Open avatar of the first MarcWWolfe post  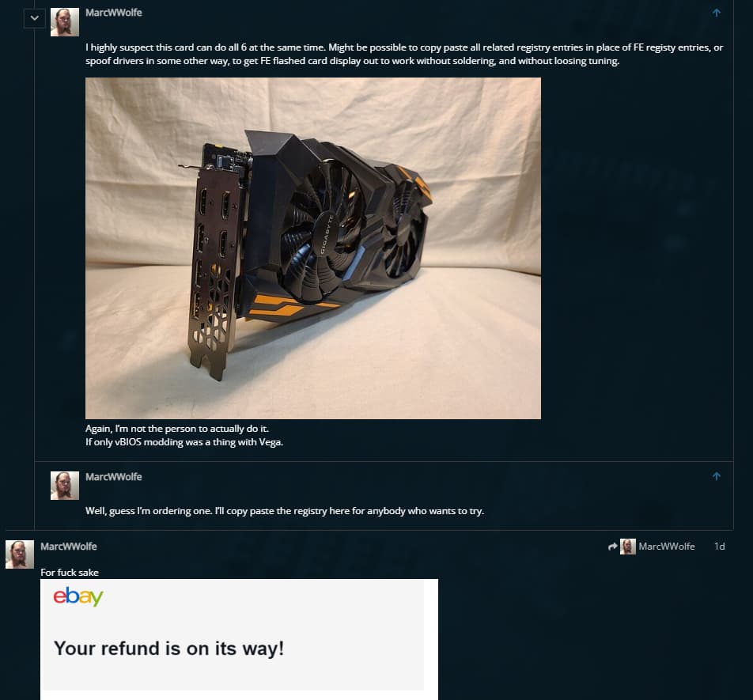pyautogui.click(x=65, y=22)
